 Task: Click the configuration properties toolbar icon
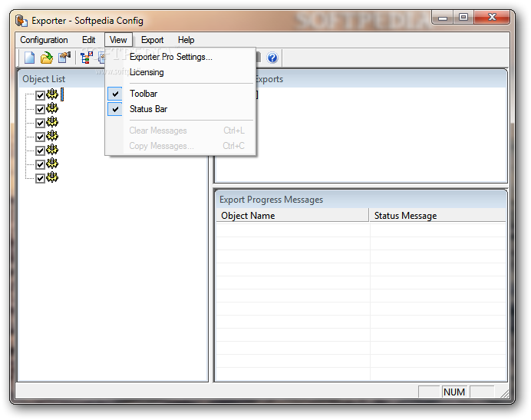coord(64,58)
